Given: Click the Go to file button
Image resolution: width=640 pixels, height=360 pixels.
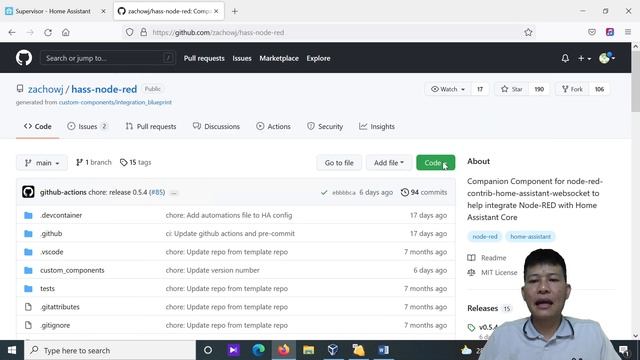Looking at the screenshot, I should 339,163.
